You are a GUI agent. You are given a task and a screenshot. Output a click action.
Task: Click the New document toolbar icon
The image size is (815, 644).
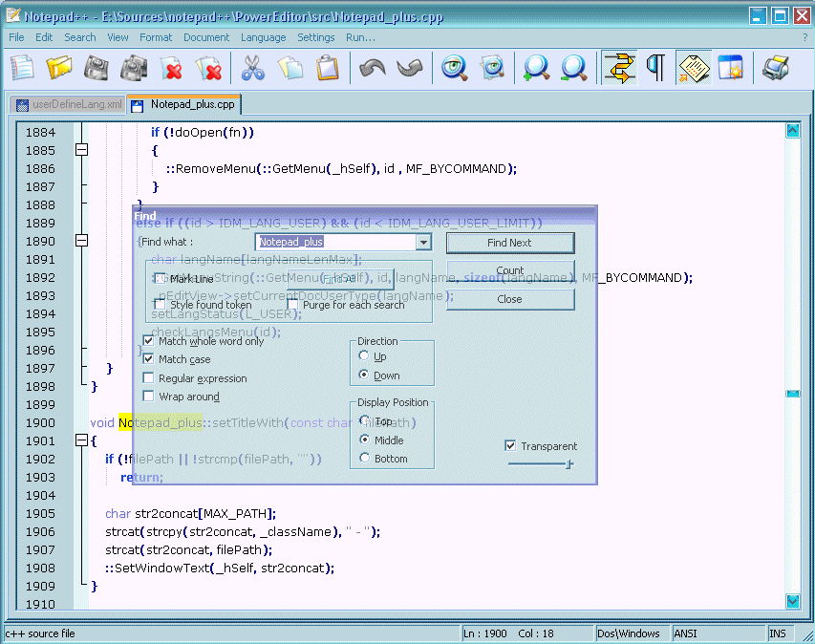click(x=22, y=68)
